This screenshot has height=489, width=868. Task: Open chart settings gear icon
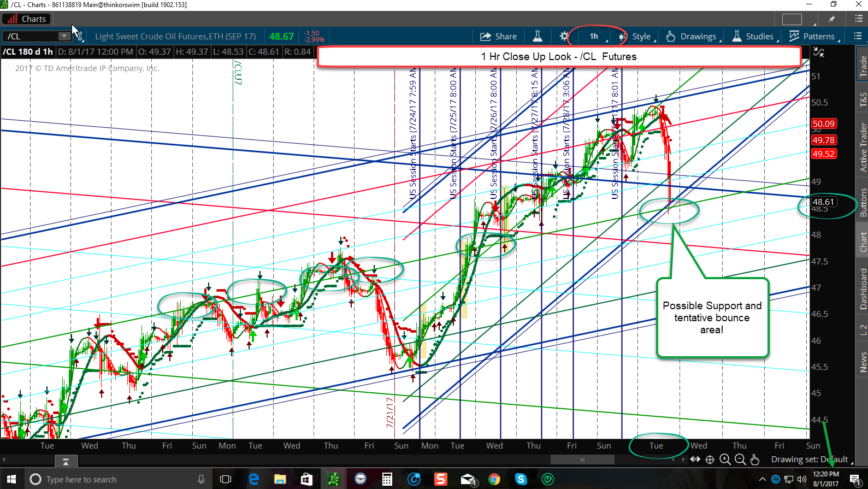tap(564, 37)
